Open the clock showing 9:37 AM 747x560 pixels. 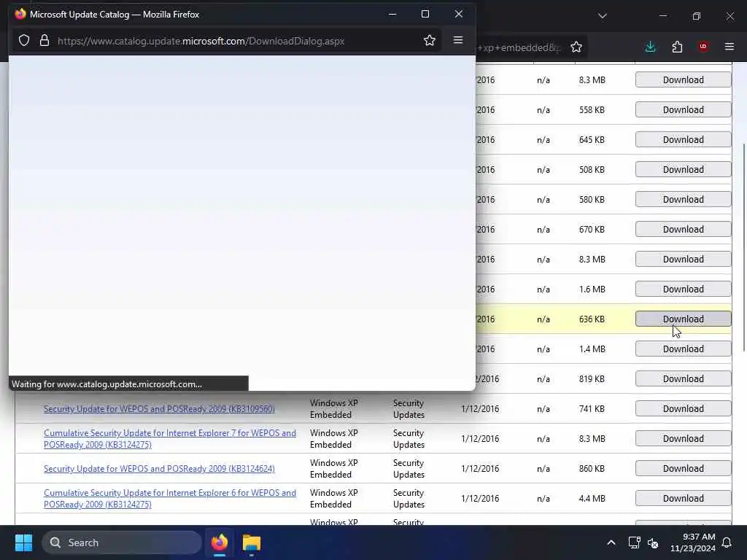click(693, 542)
